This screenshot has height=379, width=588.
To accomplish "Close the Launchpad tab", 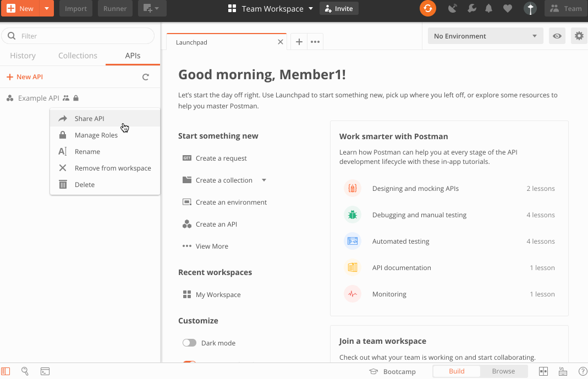I will (x=281, y=42).
